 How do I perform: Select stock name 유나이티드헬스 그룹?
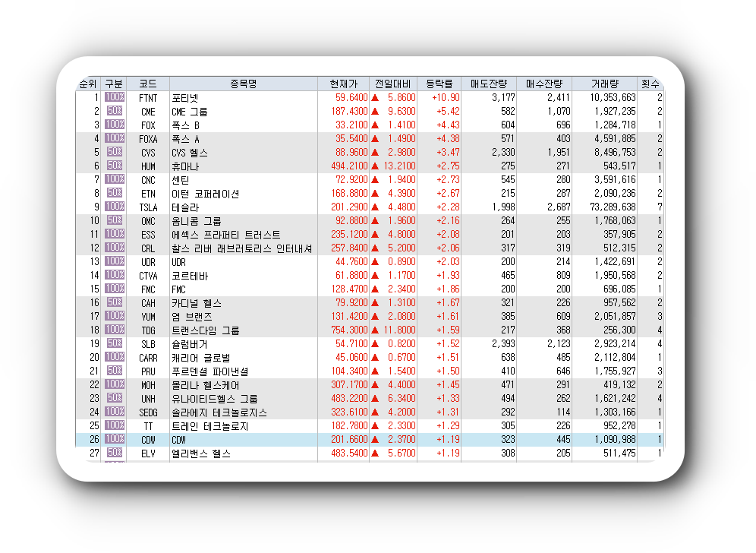click(215, 399)
